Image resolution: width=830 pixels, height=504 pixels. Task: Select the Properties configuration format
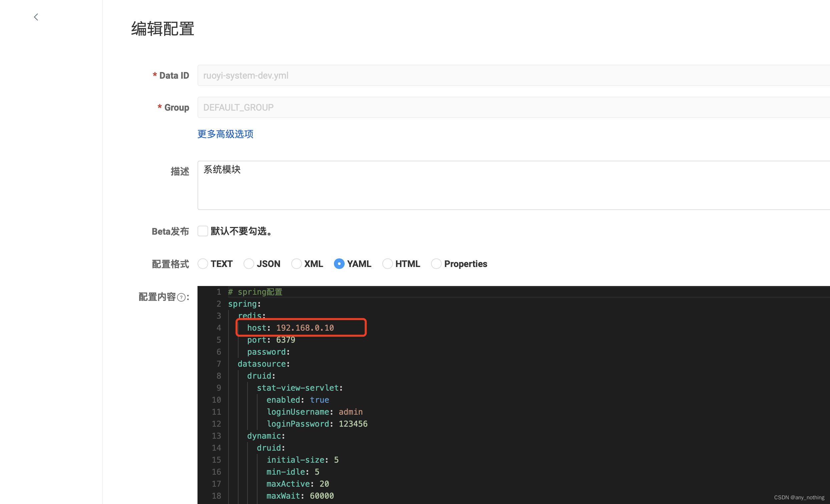coord(437,264)
